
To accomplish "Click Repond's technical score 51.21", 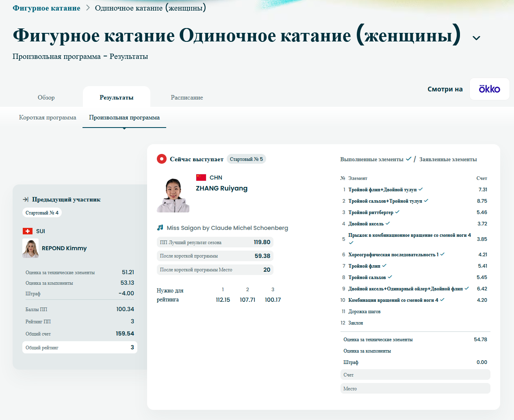I will pyautogui.click(x=128, y=272).
